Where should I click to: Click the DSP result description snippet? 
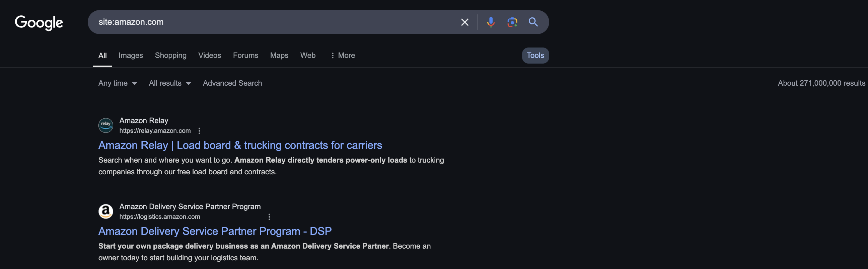(264, 252)
